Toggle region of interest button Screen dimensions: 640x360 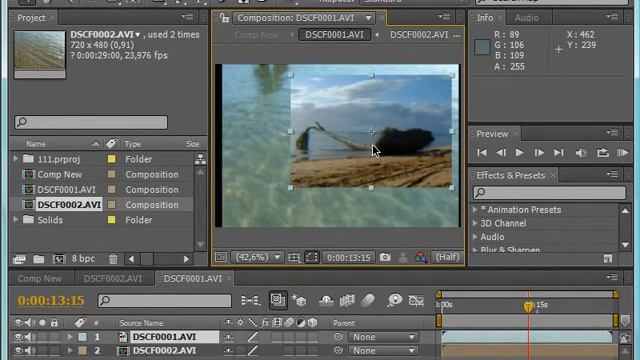point(294,258)
